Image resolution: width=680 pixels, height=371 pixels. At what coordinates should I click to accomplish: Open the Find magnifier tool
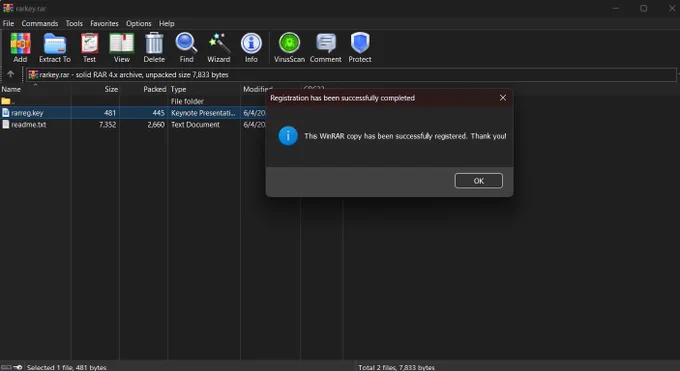186,48
